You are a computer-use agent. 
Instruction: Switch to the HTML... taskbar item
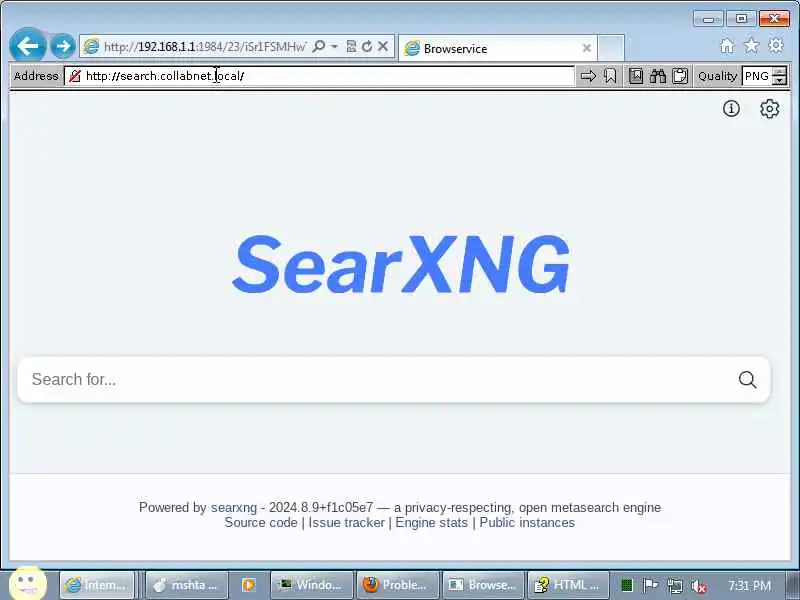pyautogui.click(x=569, y=585)
